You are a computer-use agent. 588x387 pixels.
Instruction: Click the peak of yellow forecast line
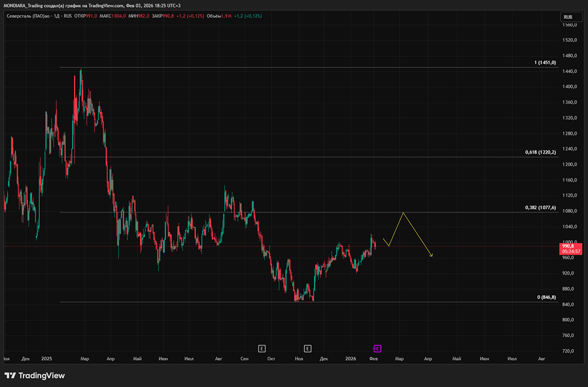point(403,212)
